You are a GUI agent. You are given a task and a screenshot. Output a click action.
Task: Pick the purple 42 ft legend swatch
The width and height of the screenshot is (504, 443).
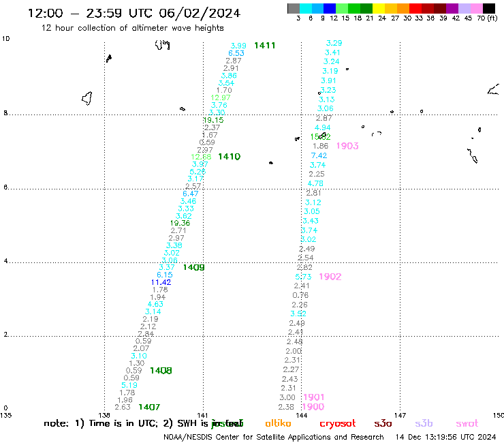pos(452,8)
